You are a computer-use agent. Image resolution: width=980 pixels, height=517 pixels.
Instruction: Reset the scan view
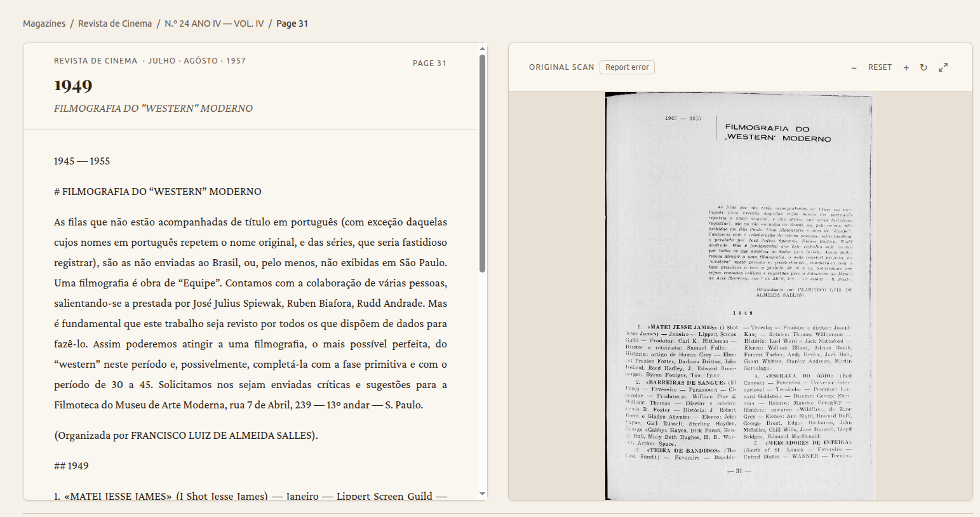(880, 67)
